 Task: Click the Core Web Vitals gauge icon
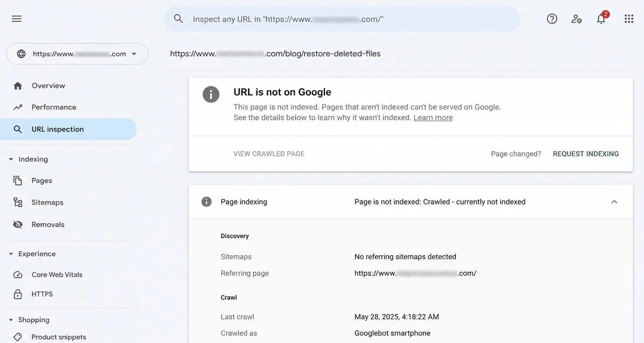pyautogui.click(x=18, y=275)
